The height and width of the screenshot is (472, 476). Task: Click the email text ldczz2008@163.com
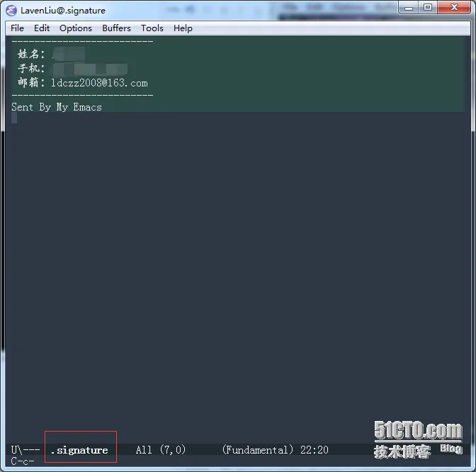coord(99,83)
